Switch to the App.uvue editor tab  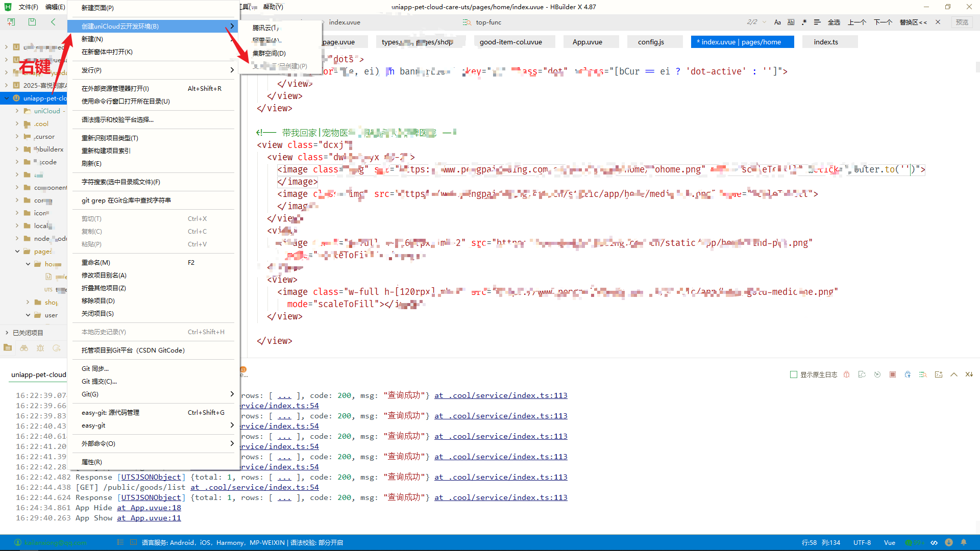587,42
